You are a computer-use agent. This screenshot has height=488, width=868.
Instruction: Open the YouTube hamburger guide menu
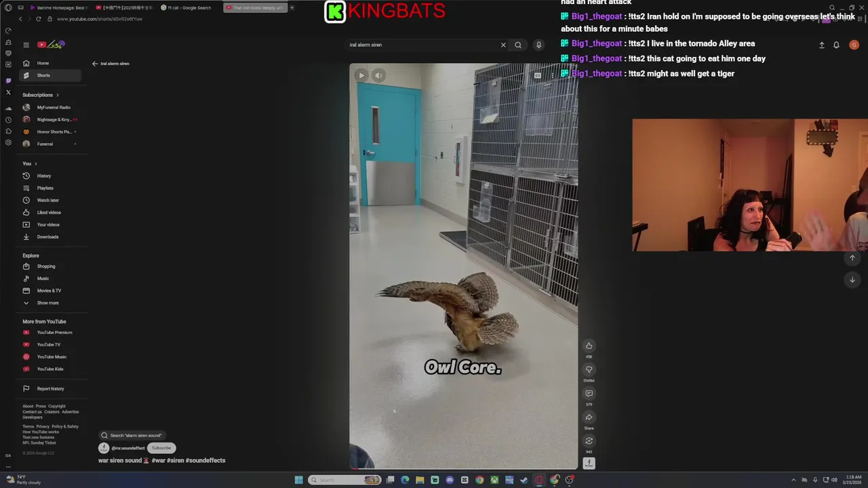26,45
